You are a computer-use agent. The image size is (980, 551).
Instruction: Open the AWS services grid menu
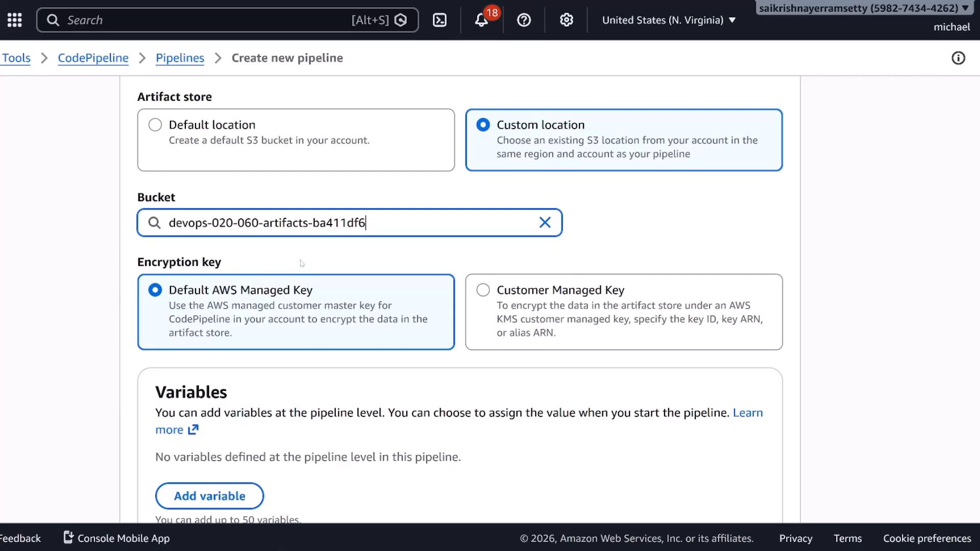tap(14, 20)
